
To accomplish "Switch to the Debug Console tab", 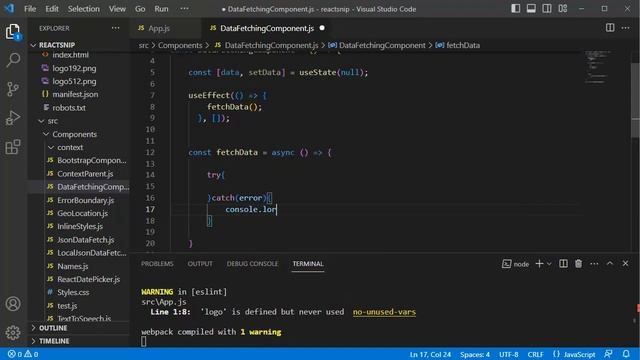I will click(252, 264).
